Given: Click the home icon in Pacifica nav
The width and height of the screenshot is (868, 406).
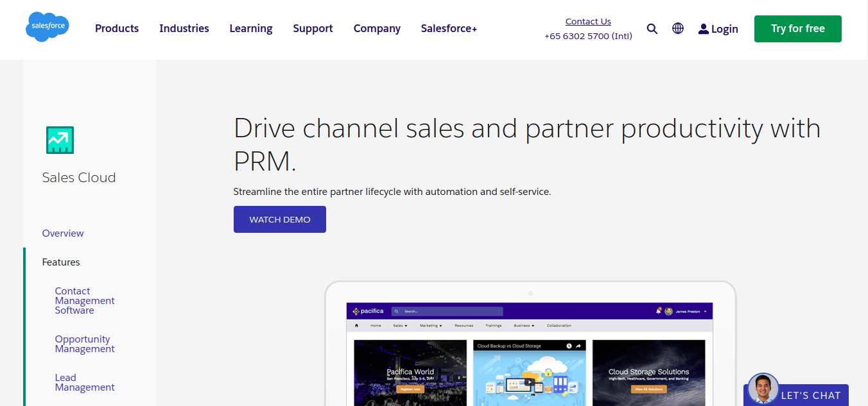Looking at the screenshot, I should [357, 326].
